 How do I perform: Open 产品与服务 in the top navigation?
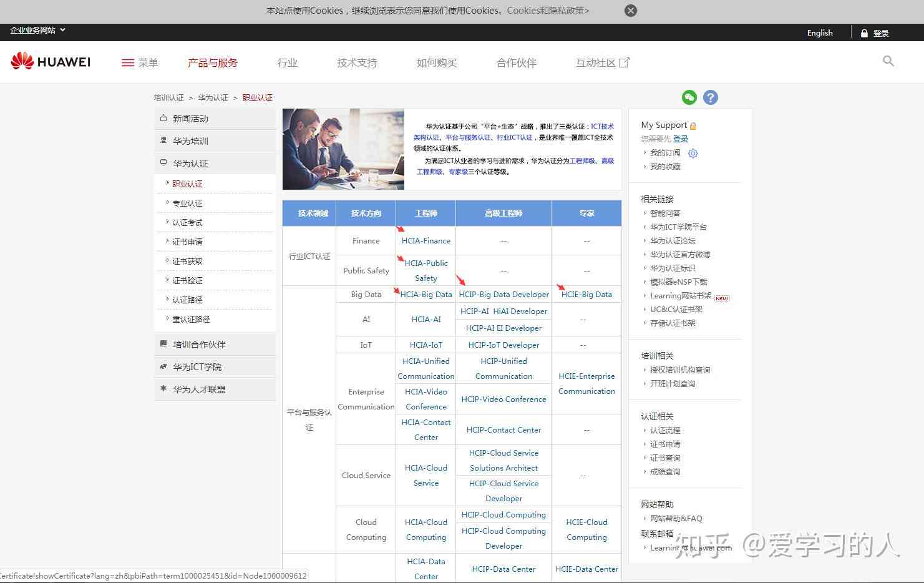pyautogui.click(x=213, y=62)
